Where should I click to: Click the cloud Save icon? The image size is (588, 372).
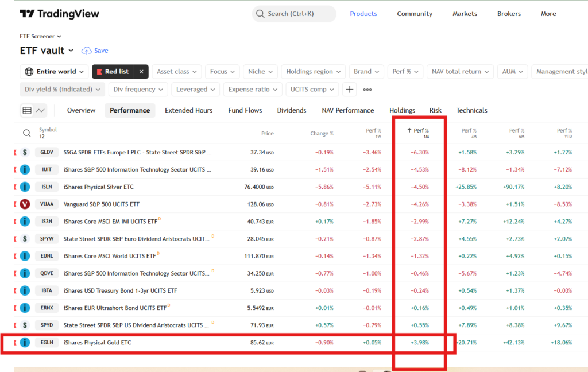(x=87, y=51)
